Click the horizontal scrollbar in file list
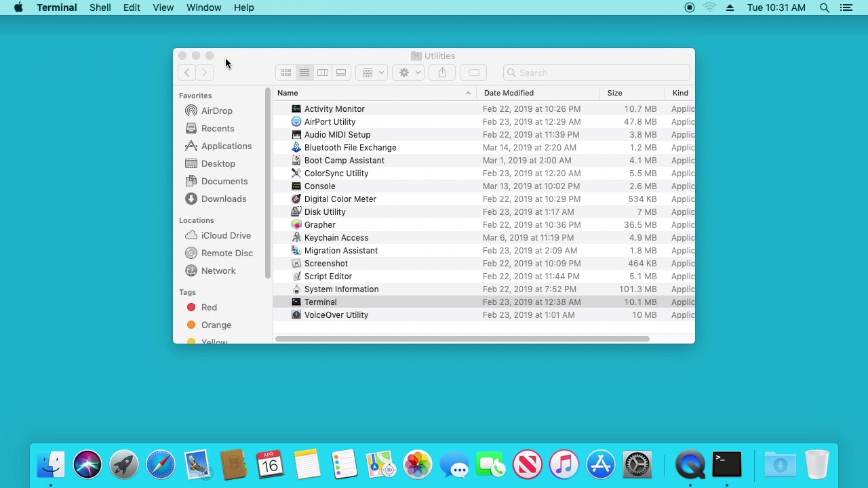 (462, 339)
